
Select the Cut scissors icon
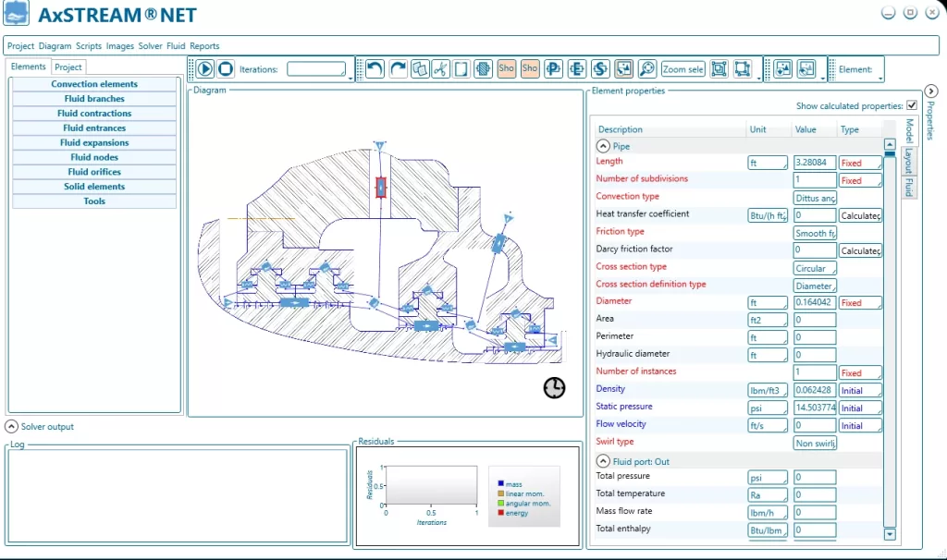pyautogui.click(x=440, y=69)
